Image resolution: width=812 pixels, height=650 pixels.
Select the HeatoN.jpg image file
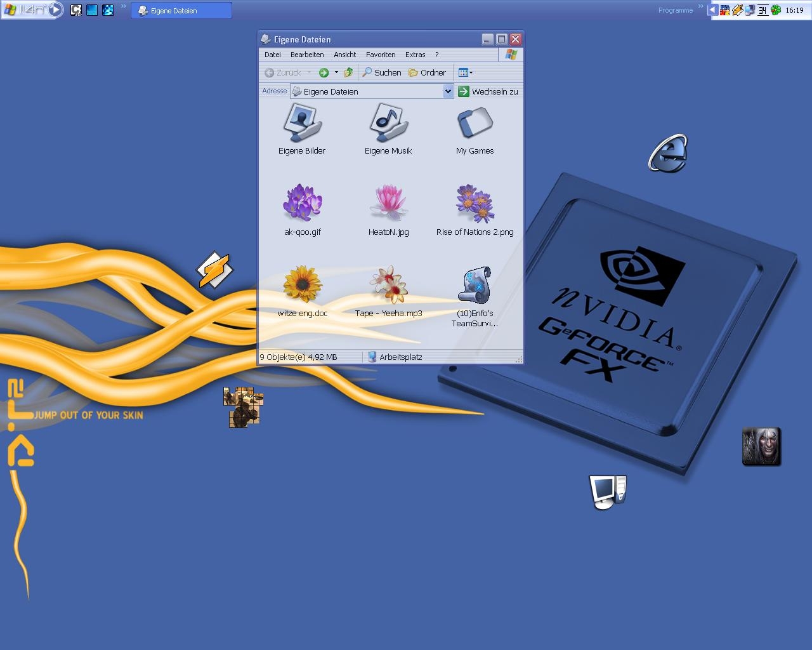point(388,210)
